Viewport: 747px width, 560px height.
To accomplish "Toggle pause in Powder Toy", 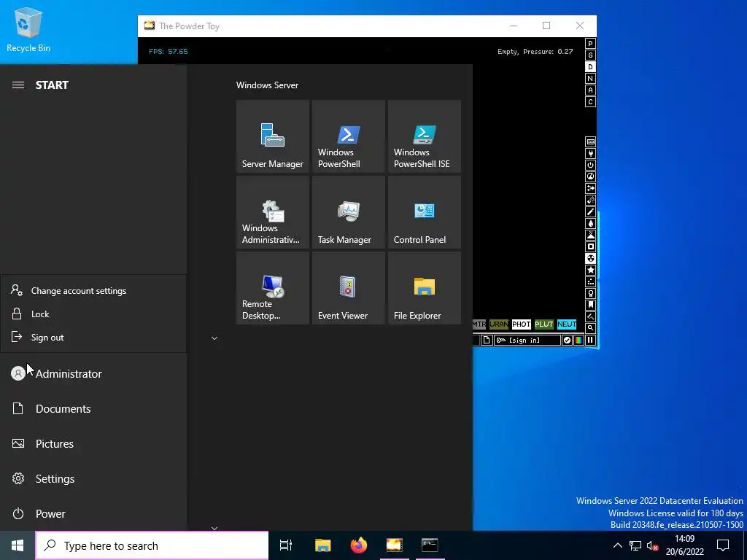I will 590,340.
